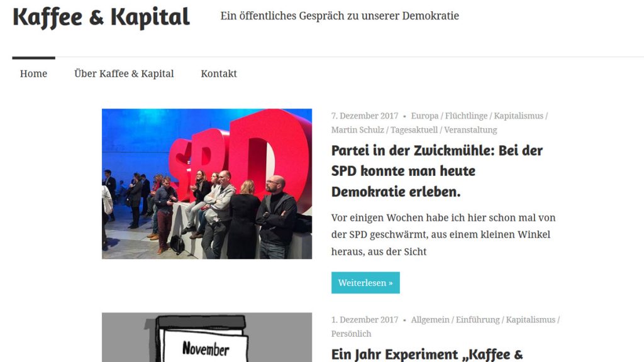The width and height of the screenshot is (644, 362).
Task: Open the November calendar illustration thumbnail
Action: [x=207, y=337]
